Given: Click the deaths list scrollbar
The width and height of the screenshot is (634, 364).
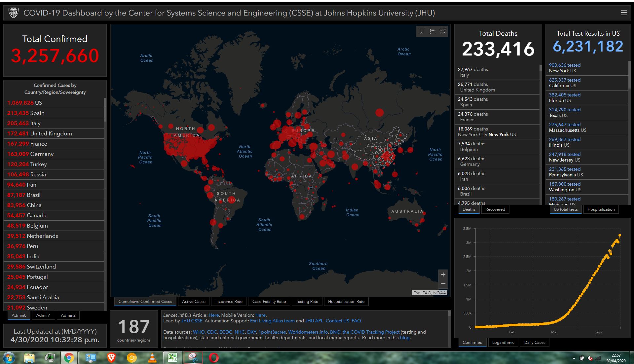Looking at the screenshot, I should pos(541,68).
